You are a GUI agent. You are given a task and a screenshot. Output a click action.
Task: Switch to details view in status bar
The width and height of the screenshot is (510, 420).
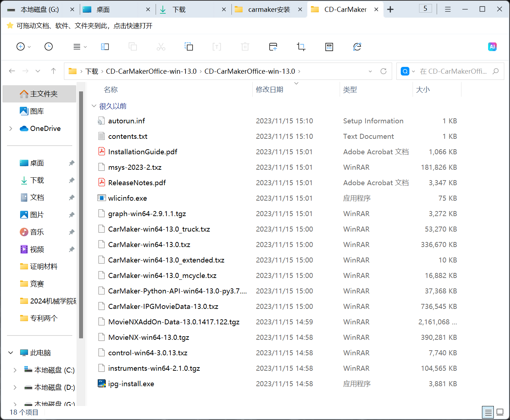pyautogui.click(x=488, y=412)
